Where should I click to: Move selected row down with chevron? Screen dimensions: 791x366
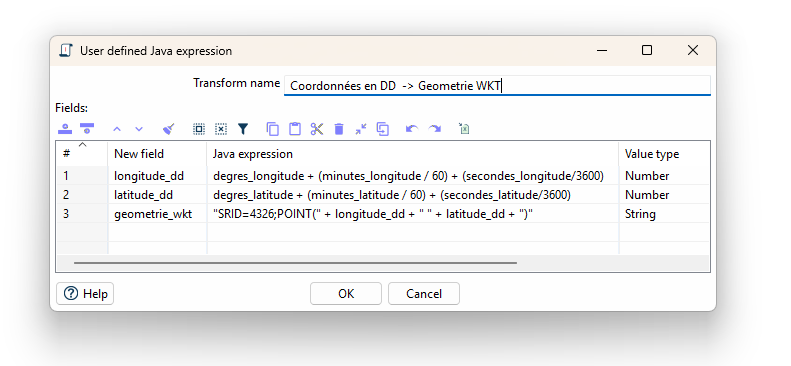pyautogui.click(x=139, y=129)
